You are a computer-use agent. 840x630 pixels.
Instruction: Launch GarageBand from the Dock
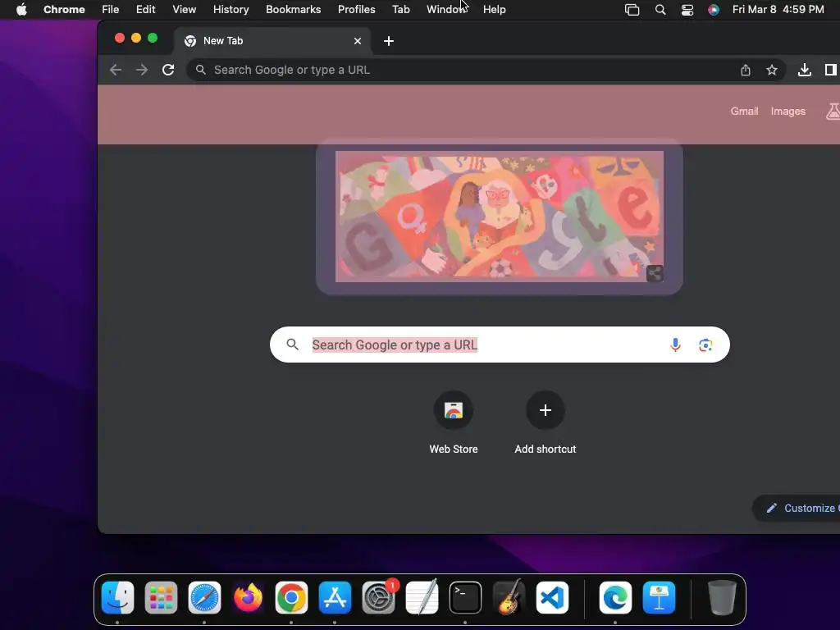tap(509, 597)
